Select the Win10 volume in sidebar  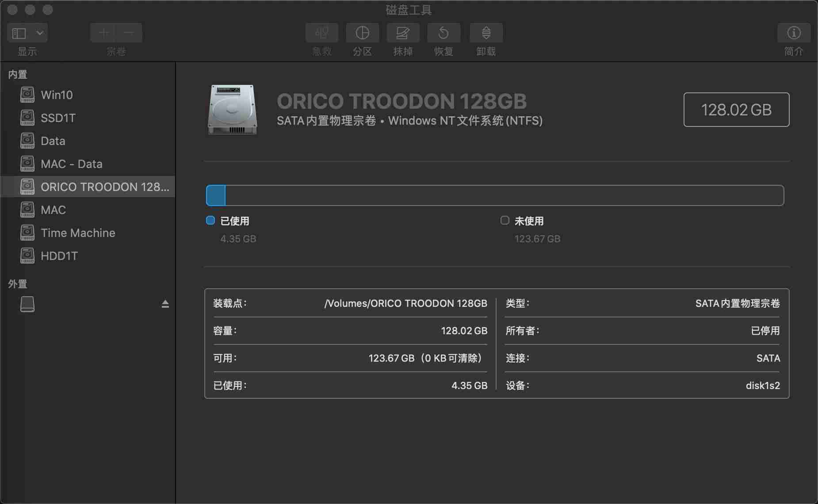pos(88,95)
